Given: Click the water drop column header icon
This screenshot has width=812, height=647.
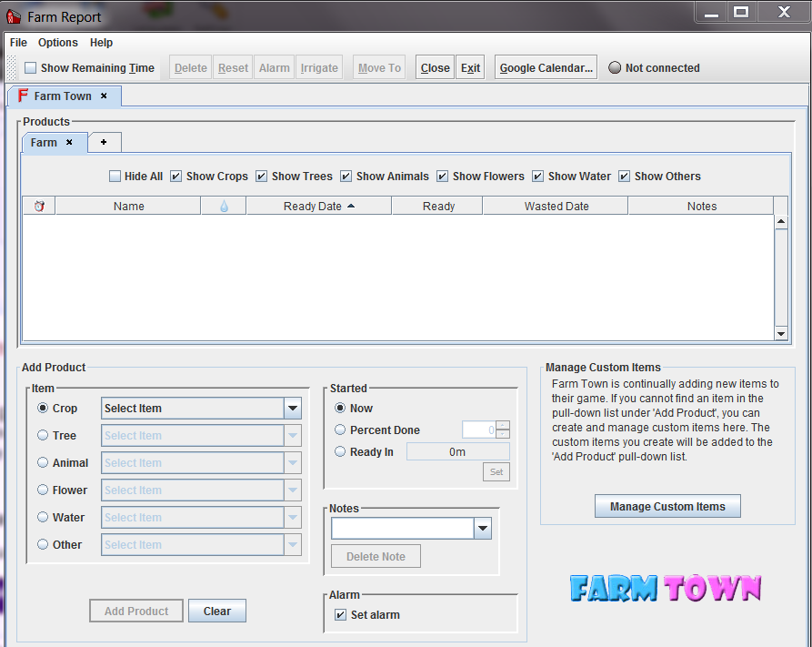Looking at the screenshot, I should click(x=224, y=207).
